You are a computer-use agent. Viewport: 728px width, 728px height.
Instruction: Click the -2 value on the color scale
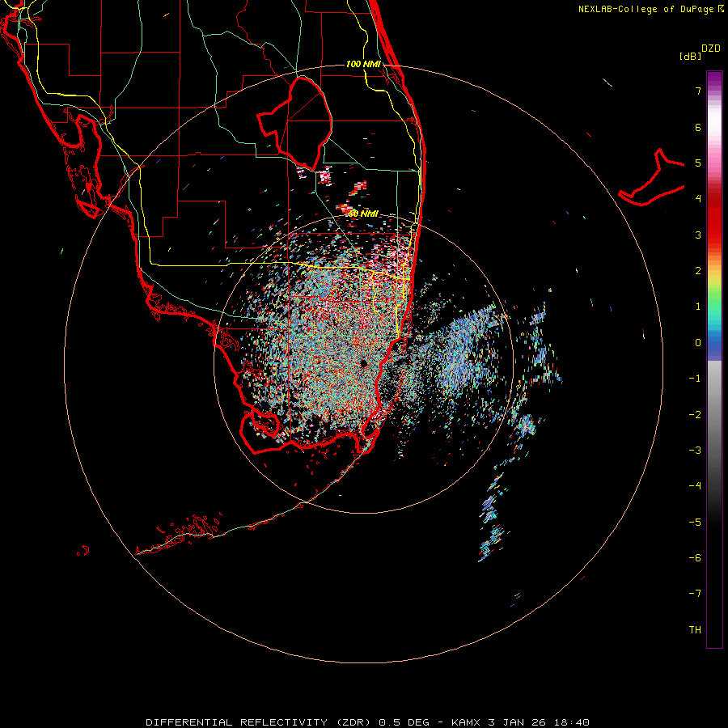[x=695, y=415]
